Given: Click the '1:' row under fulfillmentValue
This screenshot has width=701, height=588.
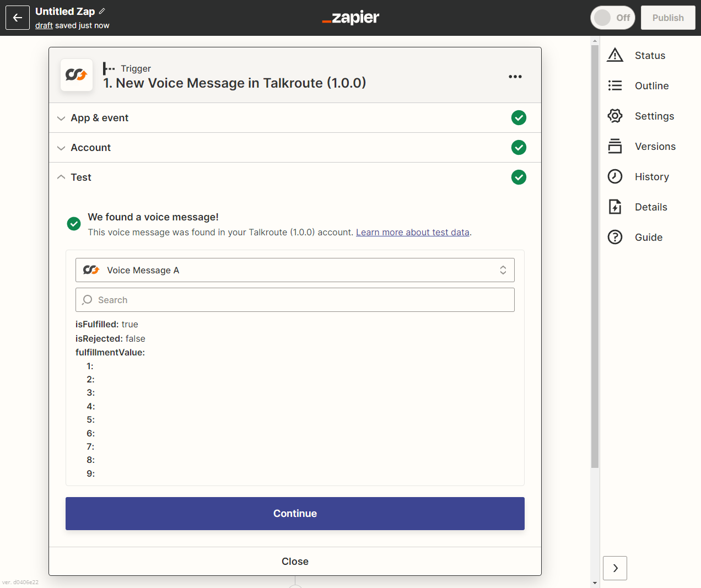Looking at the screenshot, I should click(x=90, y=366).
